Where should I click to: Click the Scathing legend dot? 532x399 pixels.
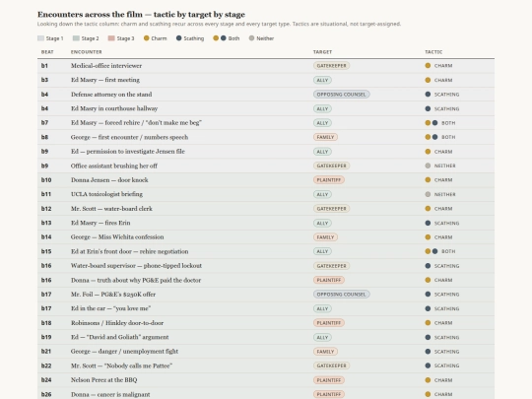(x=178, y=38)
